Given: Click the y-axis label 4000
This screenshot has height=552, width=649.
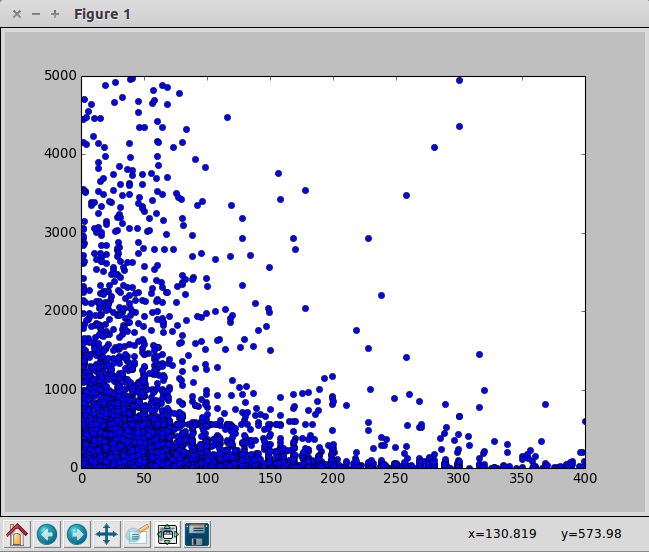Looking at the screenshot, I should point(60,154).
